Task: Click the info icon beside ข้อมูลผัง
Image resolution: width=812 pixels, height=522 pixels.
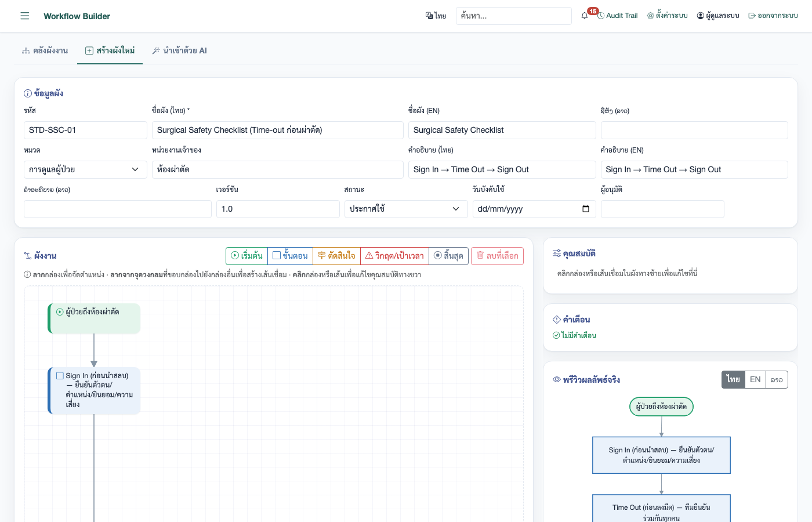Action: click(28, 93)
